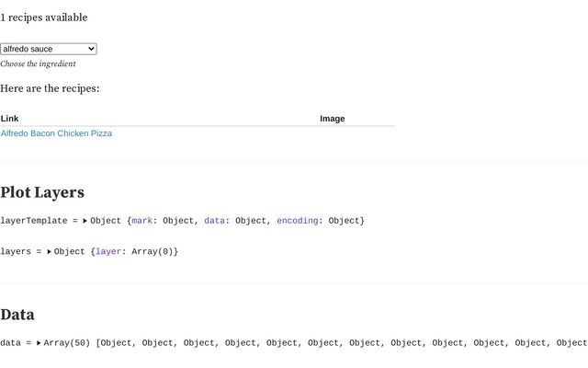Click the Image column header
This screenshot has height=368, width=588.
(333, 118)
